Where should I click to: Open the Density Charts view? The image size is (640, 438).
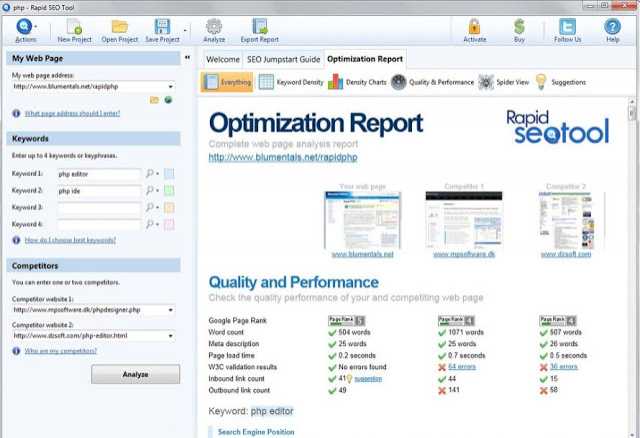pos(357,82)
